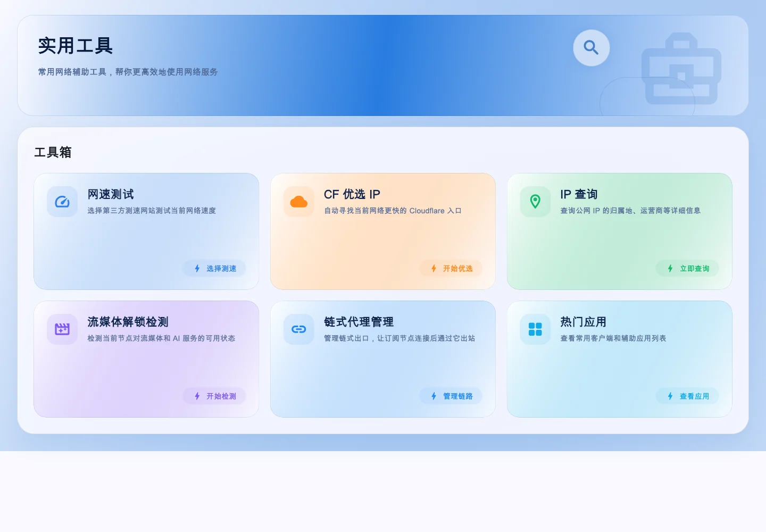This screenshot has width=766, height=532.
Task: Open the 网速测试 card title
Action: coord(111,194)
